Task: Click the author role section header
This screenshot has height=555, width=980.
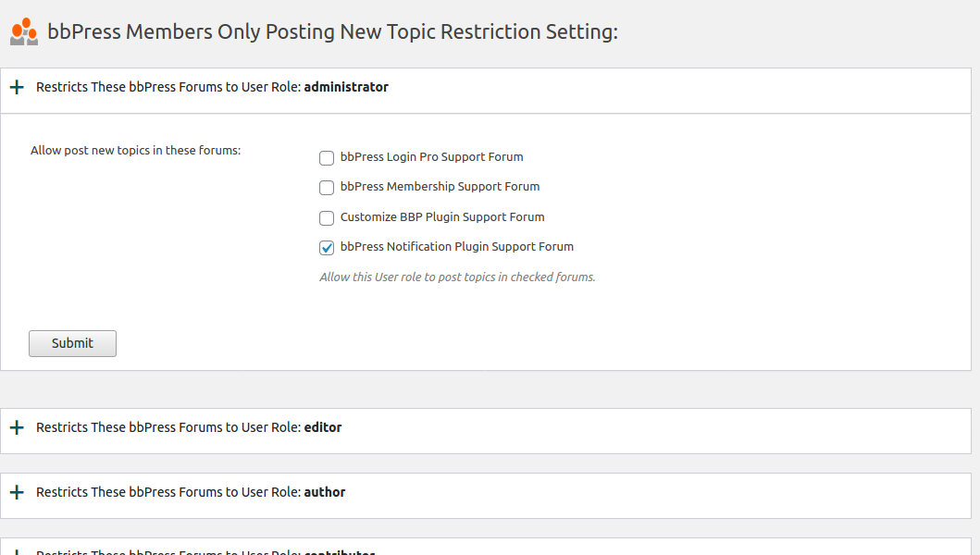Action: 191,492
